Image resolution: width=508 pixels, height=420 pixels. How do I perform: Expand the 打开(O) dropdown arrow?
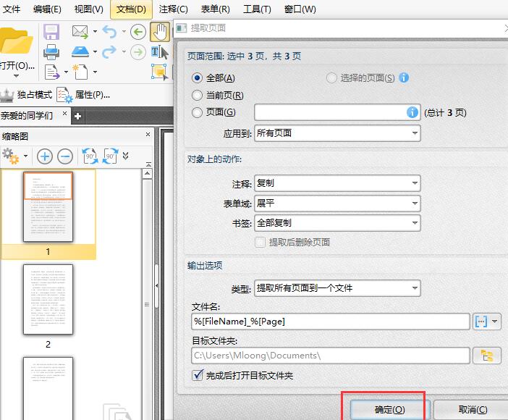coord(16,76)
